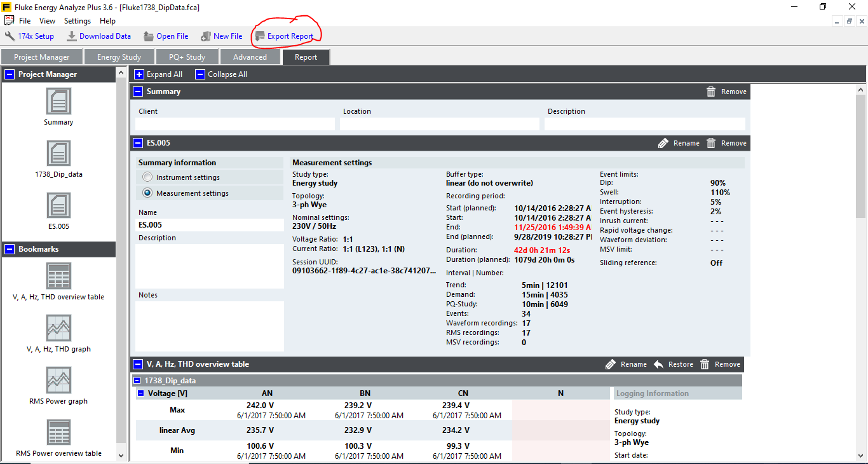Viewport: 868px width, 464px height.
Task: Remove V, A, Hz, THD overview table
Action: (x=720, y=364)
